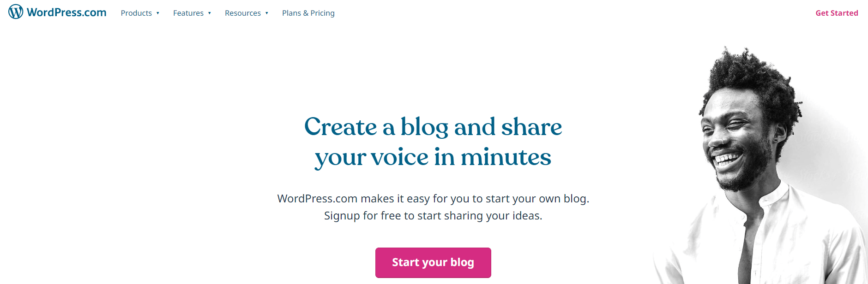Expand the Features dropdown arrow
The width and height of the screenshot is (868, 284).
[x=210, y=13]
